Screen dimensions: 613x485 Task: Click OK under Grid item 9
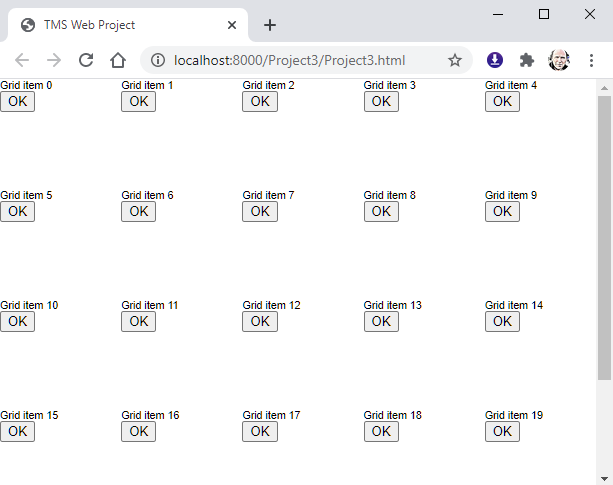point(502,211)
